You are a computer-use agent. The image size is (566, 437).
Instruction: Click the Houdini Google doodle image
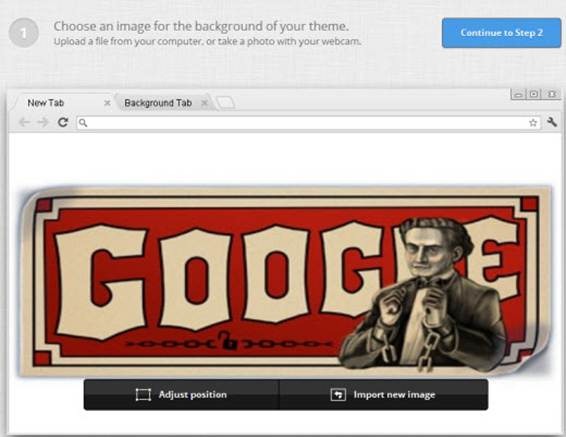pyautogui.click(x=285, y=281)
